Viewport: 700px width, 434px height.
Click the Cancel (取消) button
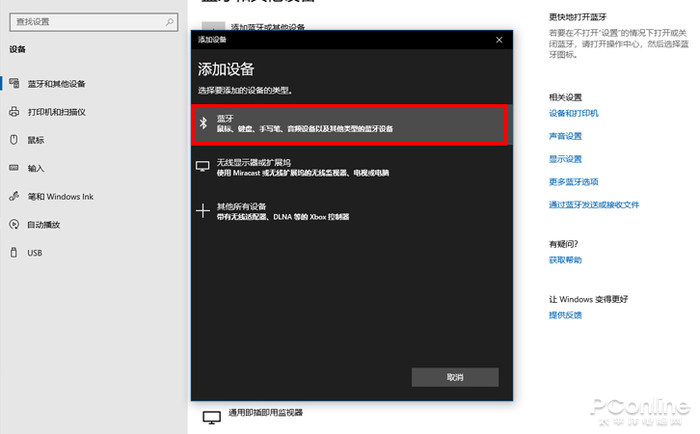click(x=455, y=377)
